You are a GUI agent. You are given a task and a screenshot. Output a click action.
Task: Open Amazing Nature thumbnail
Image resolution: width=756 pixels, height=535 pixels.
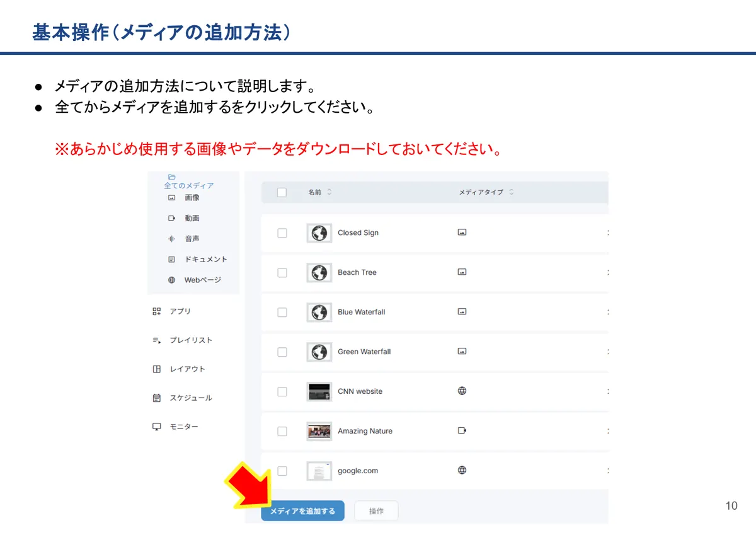click(319, 431)
